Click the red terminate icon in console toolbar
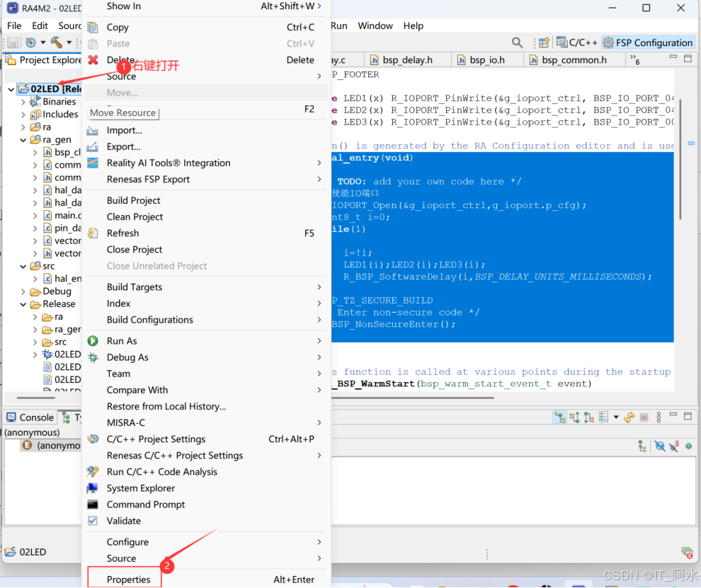The height and width of the screenshot is (588, 701). click(x=644, y=417)
